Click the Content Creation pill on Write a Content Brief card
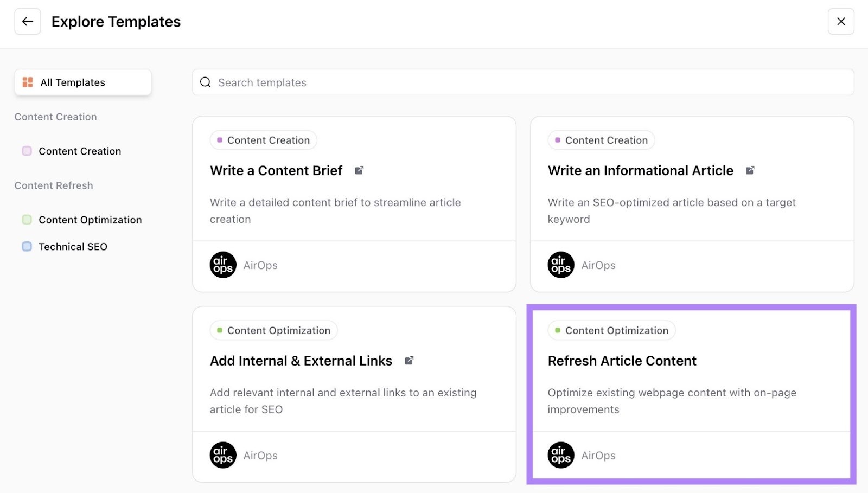 click(263, 139)
